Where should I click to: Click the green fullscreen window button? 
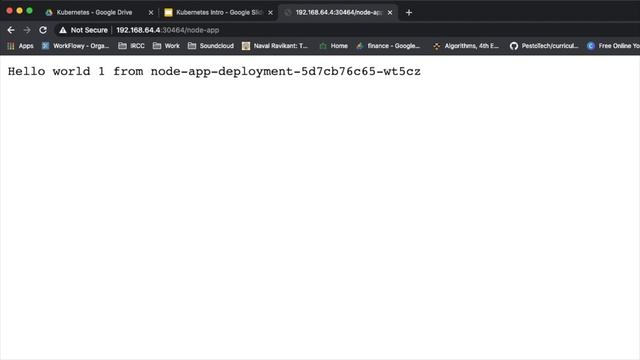coord(29,11)
